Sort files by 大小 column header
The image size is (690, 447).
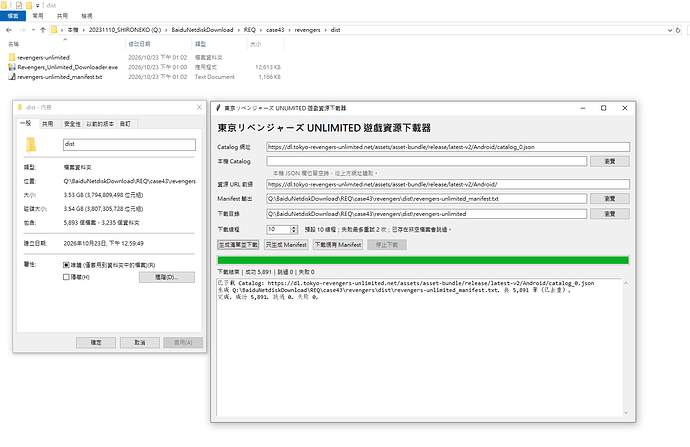266,44
